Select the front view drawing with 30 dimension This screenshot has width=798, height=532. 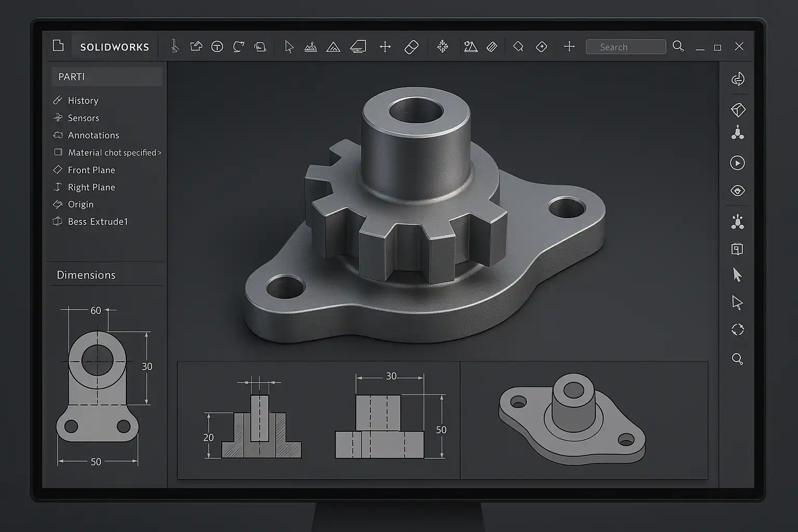[391, 416]
